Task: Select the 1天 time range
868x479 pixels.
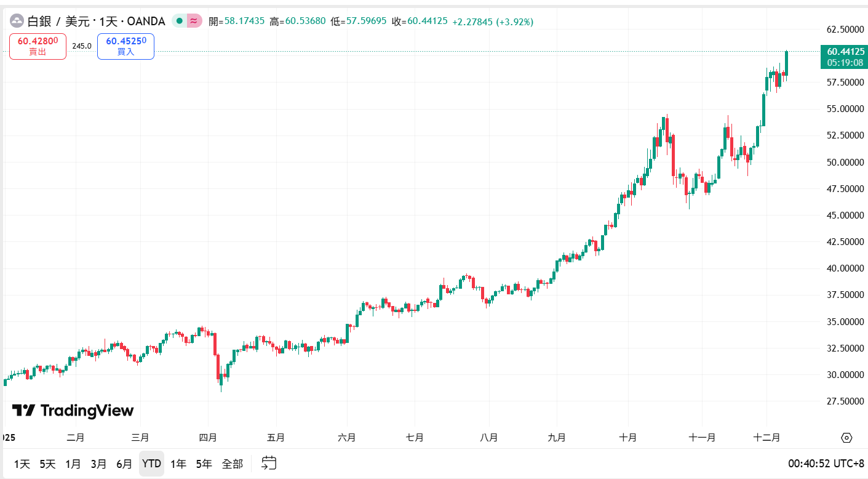Action: tap(22, 464)
